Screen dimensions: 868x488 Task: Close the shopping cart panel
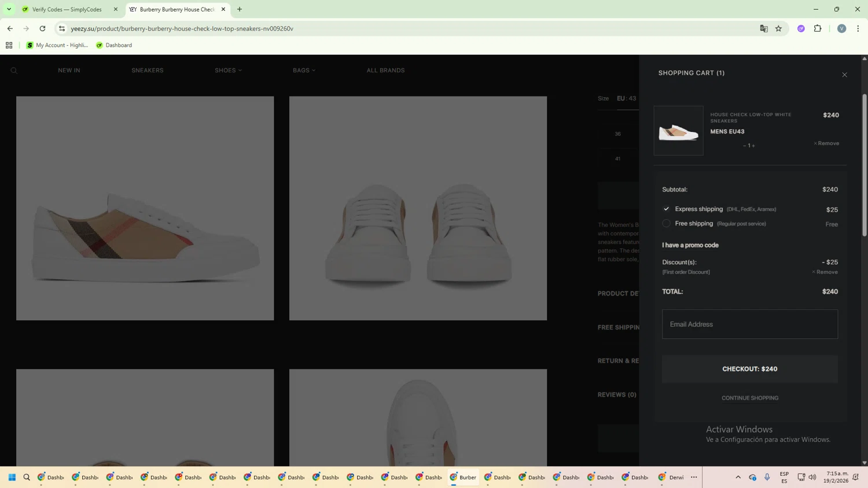(x=844, y=75)
